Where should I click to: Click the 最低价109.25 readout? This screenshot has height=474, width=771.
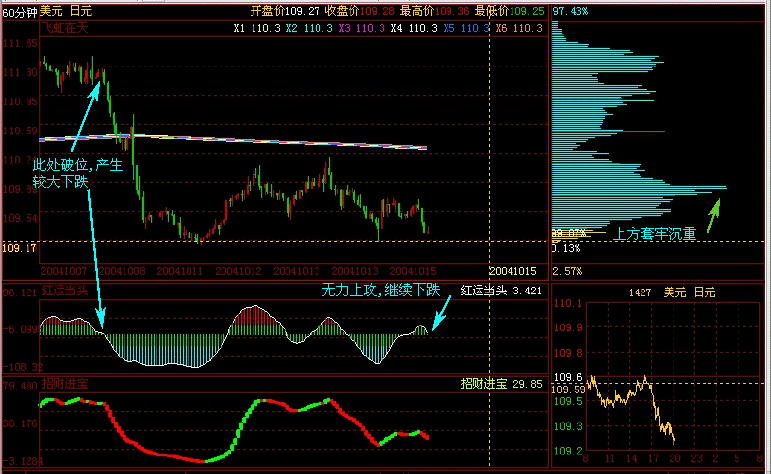509,11
